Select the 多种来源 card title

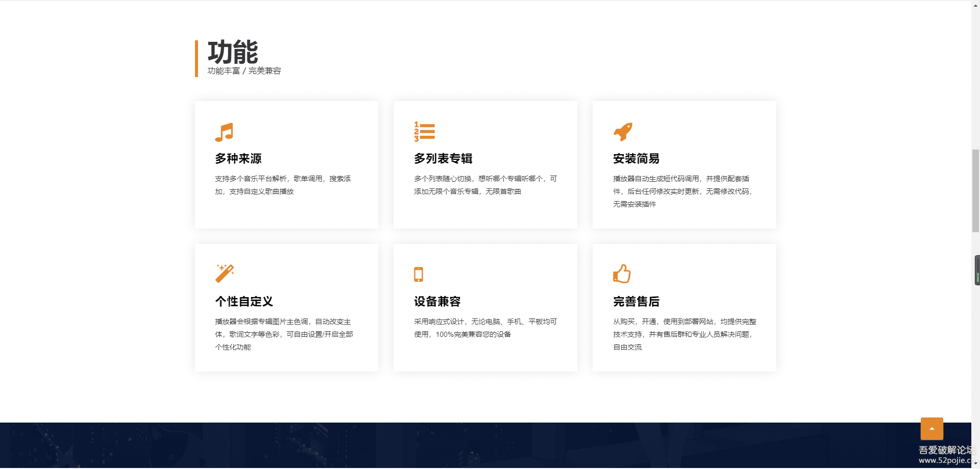click(x=238, y=159)
